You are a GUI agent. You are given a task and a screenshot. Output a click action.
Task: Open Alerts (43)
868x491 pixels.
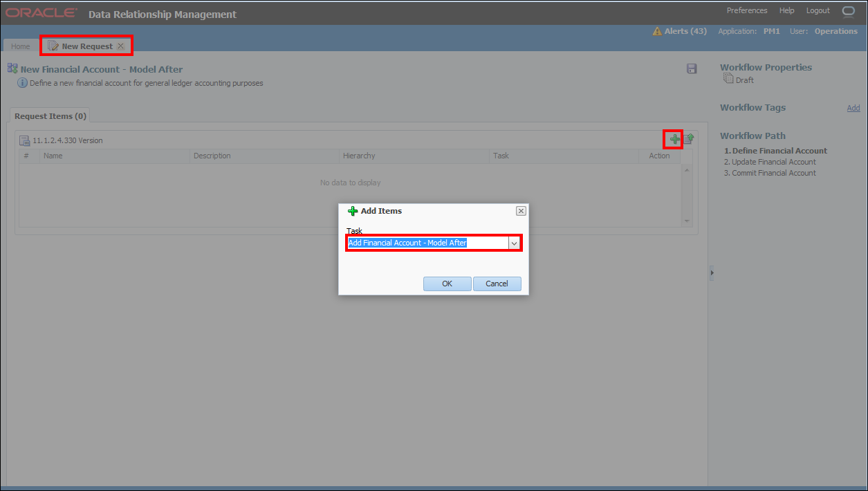pyautogui.click(x=685, y=31)
